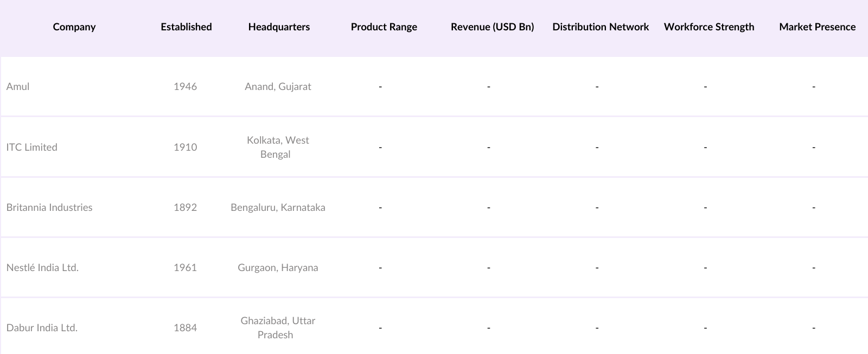Select the Product Range column header
The image size is (868, 354).
point(384,27)
